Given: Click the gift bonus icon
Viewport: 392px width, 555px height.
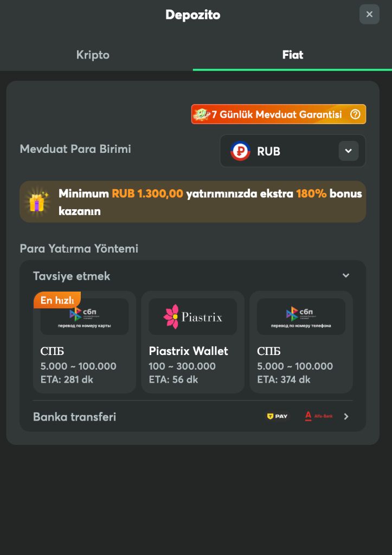Looking at the screenshot, I should click(37, 201).
